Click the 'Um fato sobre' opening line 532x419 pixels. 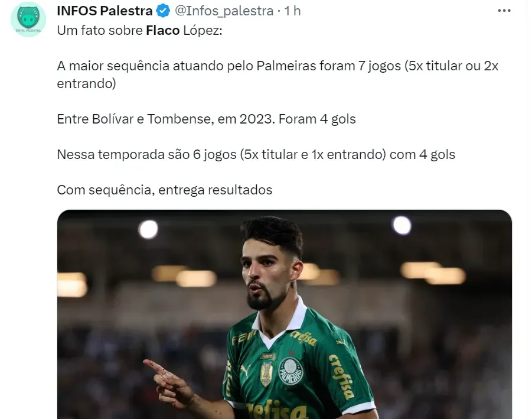(139, 31)
